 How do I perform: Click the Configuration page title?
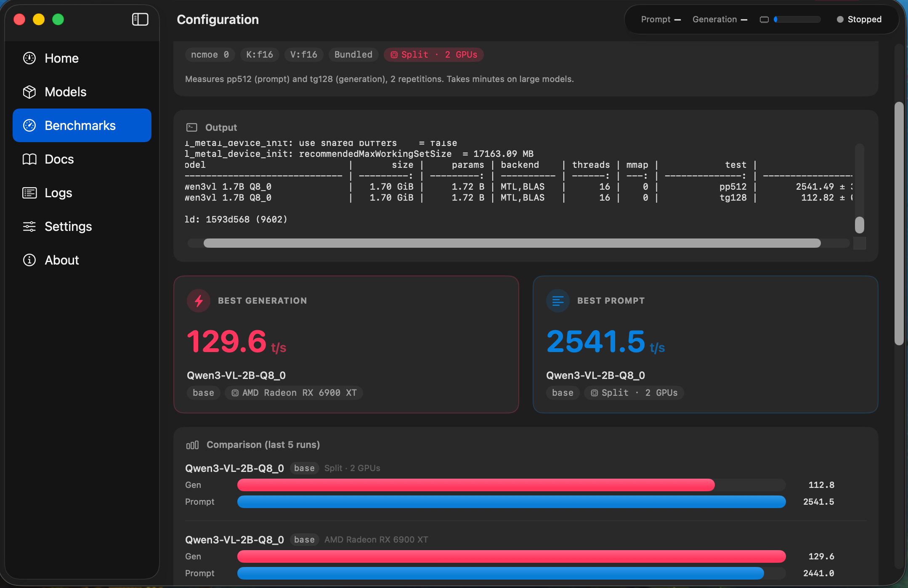(x=218, y=19)
